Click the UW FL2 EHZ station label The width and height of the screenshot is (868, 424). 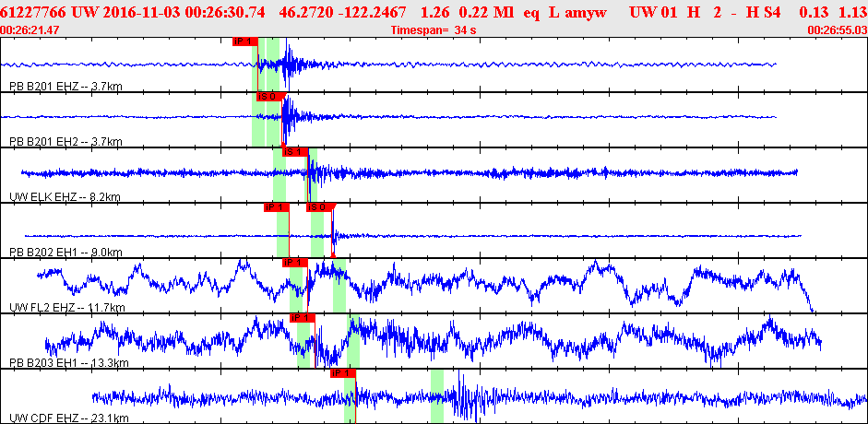[x=66, y=307]
